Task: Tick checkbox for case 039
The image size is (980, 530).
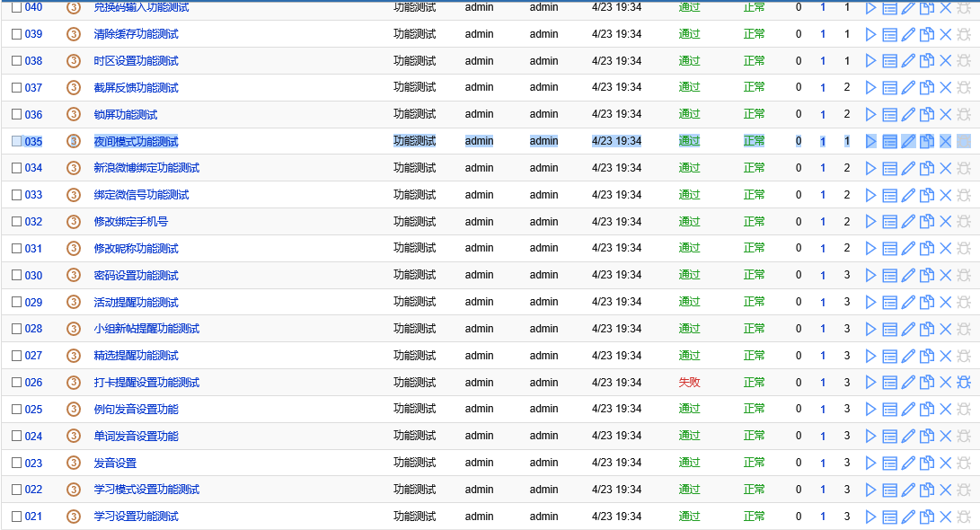Action: [17, 34]
